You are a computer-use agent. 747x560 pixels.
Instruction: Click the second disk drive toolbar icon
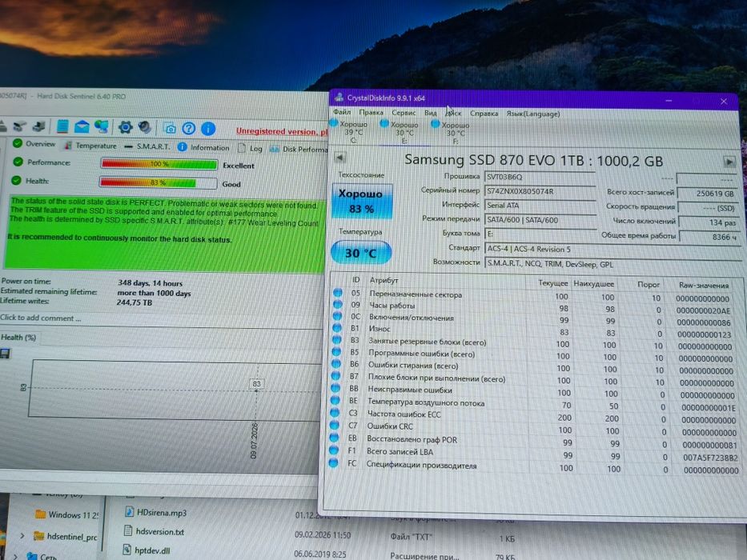19,126
